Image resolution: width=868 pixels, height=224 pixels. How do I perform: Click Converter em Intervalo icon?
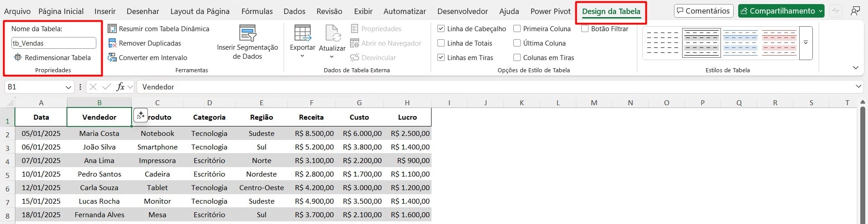point(112,58)
